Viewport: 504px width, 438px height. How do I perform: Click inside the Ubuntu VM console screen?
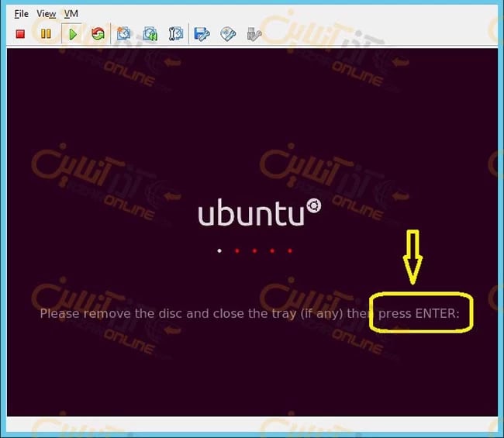(x=252, y=233)
